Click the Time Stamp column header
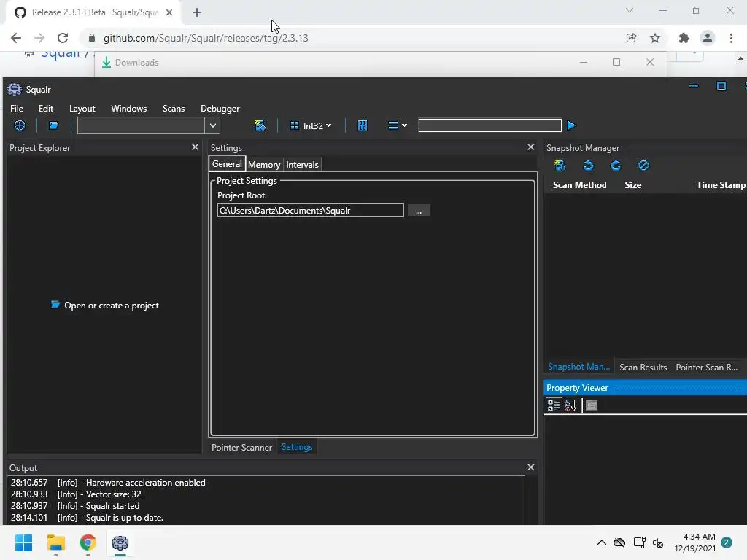 [x=721, y=185]
